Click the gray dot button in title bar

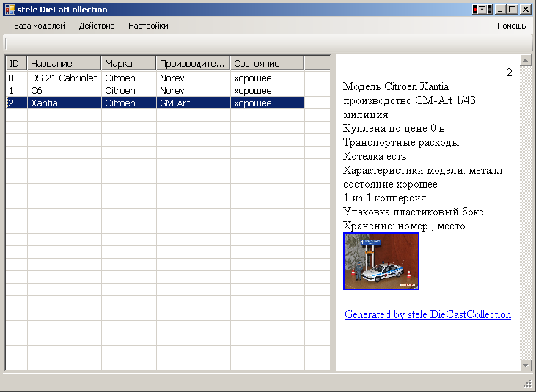[x=490, y=10]
